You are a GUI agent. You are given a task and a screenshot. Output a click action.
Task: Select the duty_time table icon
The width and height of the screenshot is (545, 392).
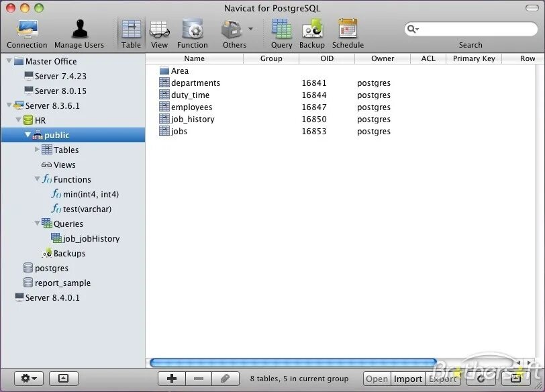(x=164, y=95)
